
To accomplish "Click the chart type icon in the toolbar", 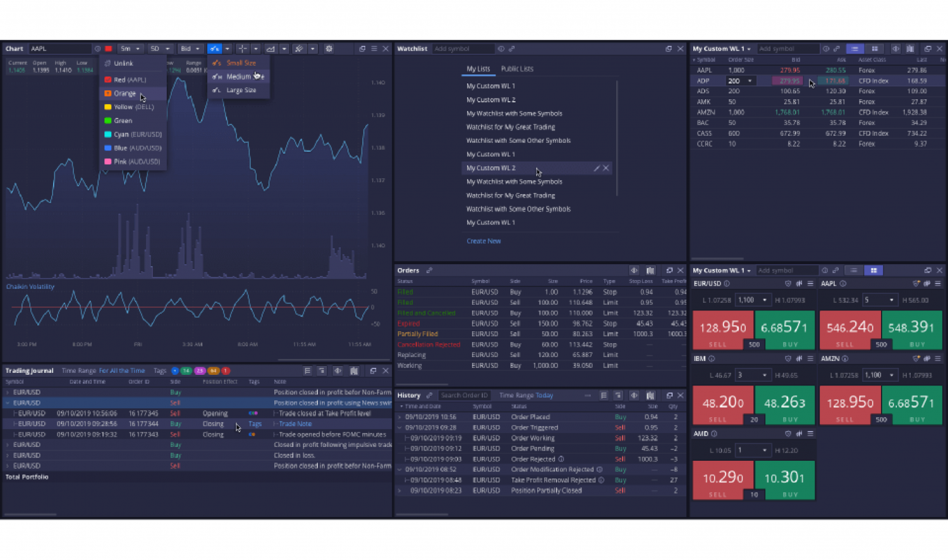I will pyautogui.click(x=270, y=49).
